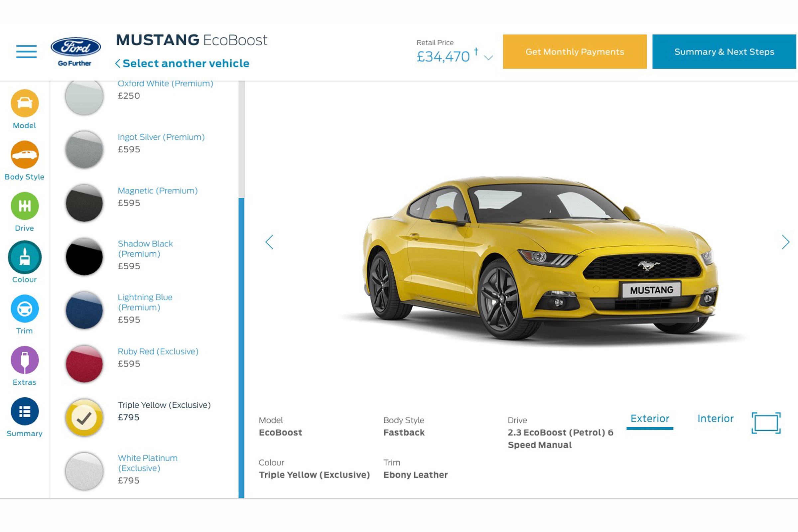Image resolution: width=798 pixels, height=532 pixels.
Task: Click the Ingot Silver (Premium) label
Action: pos(161,137)
